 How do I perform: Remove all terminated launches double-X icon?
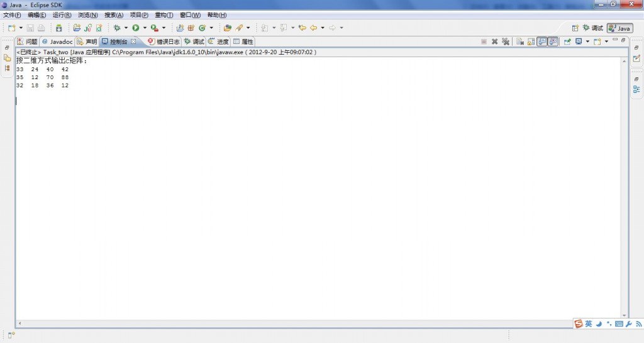pyautogui.click(x=506, y=41)
